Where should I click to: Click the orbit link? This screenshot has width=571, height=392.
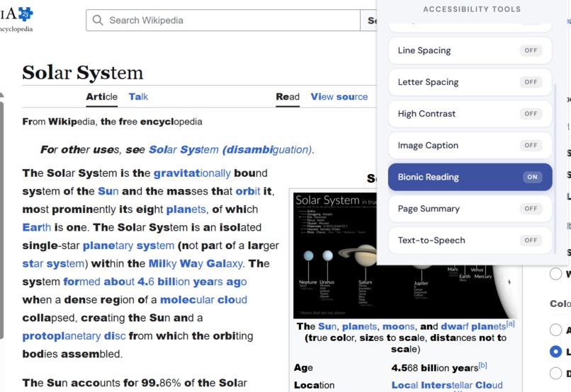[x=248, y=191]
